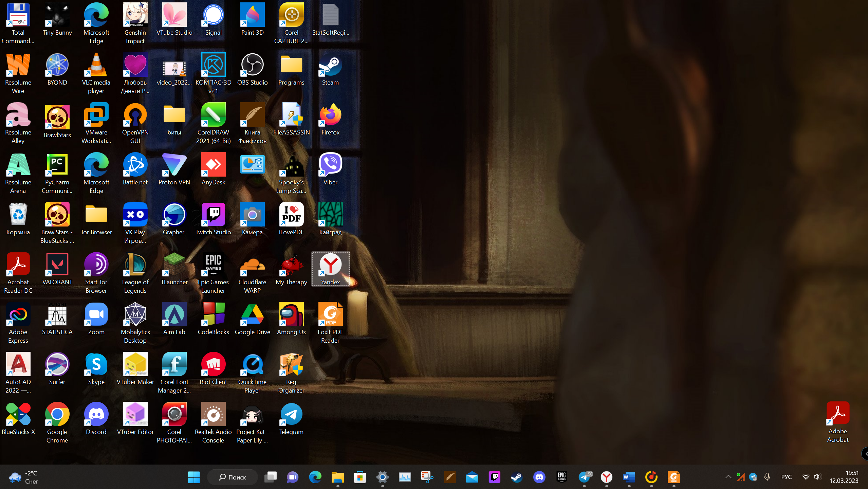Open the Steam desktop shortcut

click(330, 69)
